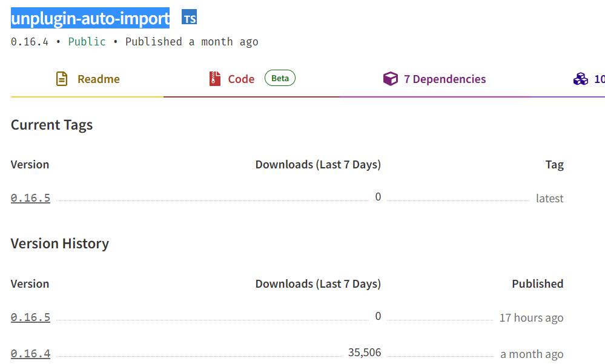This screenshot has height=364, width=605.
Task: Click the 'Current Tags' heading
Action: (x=51, y=125)
